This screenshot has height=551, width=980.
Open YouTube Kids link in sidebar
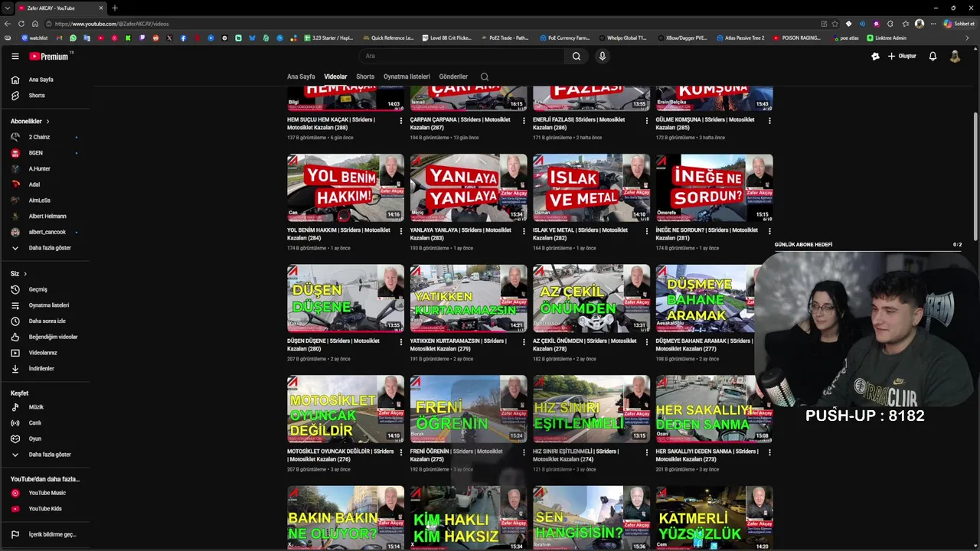44,509
